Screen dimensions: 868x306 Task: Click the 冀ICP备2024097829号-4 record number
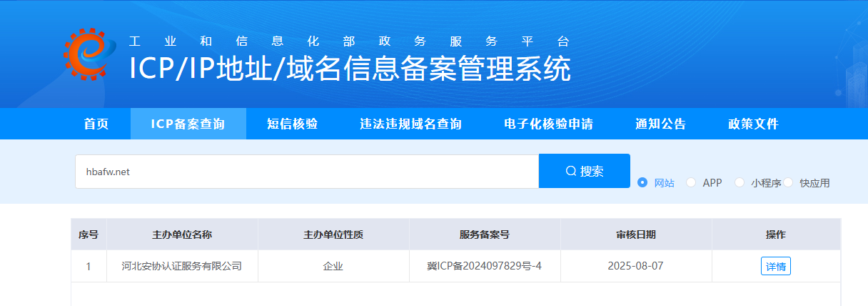coord(485,266)
